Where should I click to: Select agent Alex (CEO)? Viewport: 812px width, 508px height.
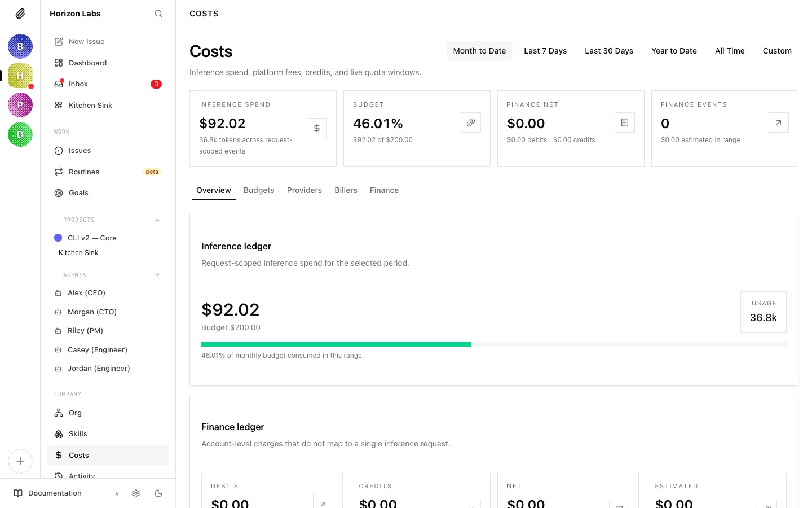pyautogui.click(x=108, y=293)
